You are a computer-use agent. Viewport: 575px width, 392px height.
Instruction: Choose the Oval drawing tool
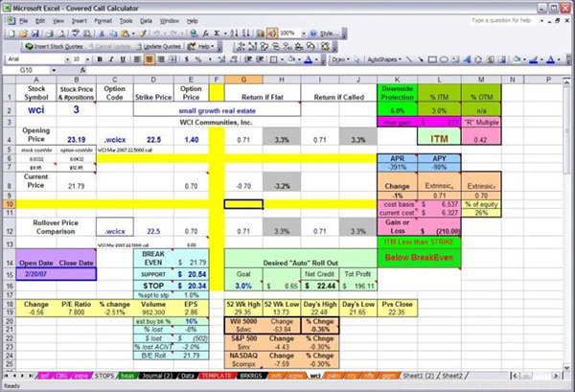444,59
